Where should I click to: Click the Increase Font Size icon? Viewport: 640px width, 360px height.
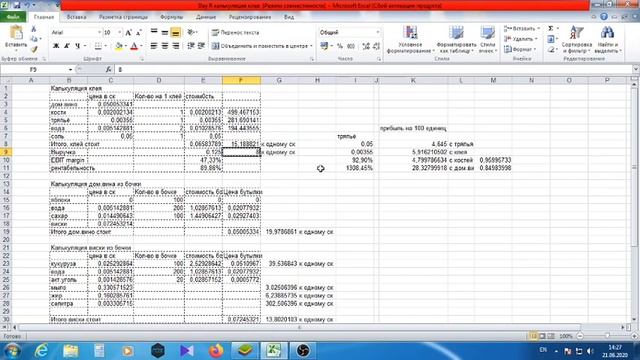[x=129, y=32]
